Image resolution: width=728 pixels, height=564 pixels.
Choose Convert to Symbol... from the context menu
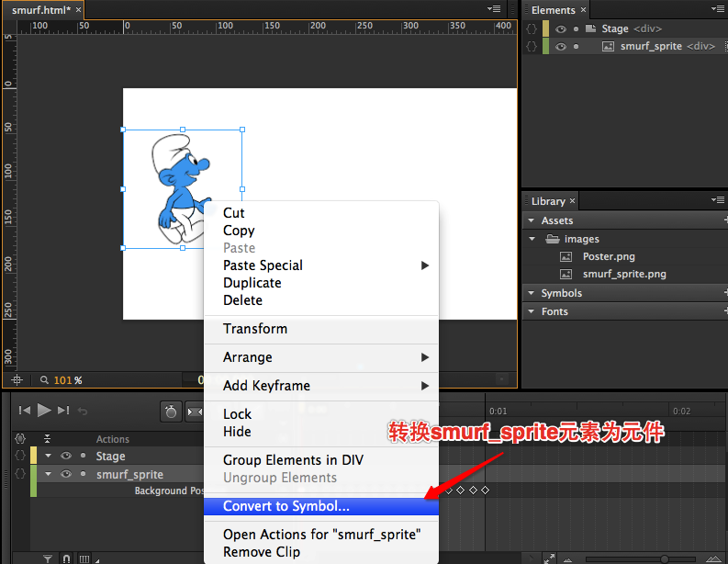321,506
